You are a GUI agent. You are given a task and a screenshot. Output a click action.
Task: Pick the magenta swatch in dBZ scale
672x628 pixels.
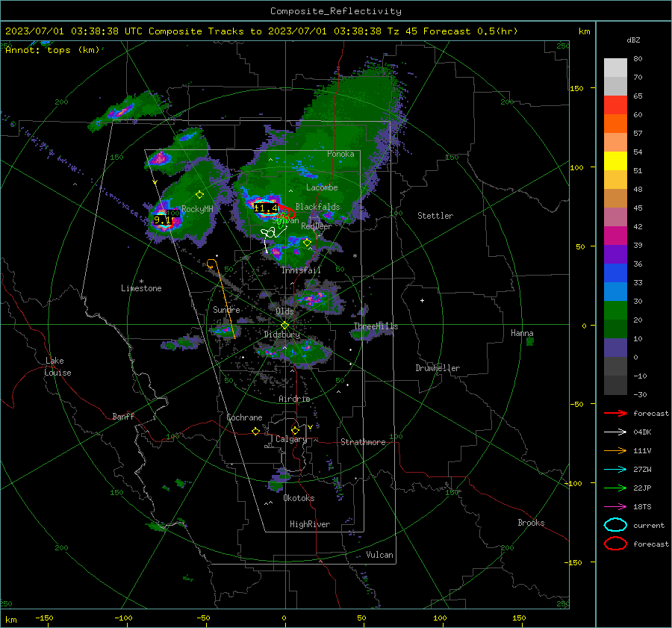pos(615,236)
